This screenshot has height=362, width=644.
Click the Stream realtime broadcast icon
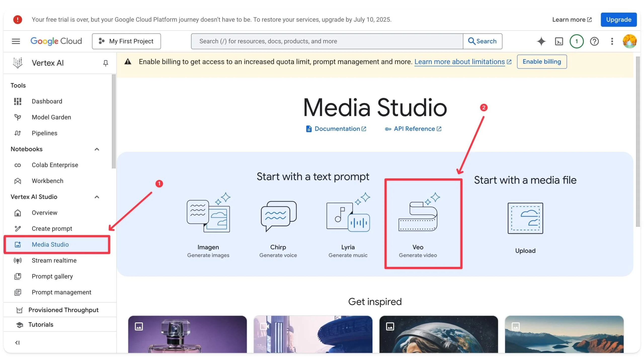[18, 260]
